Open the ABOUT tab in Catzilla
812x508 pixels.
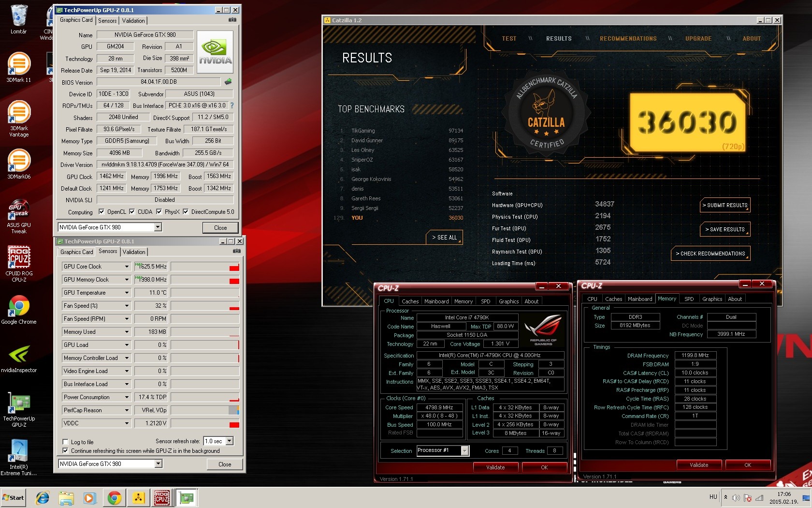752,39
